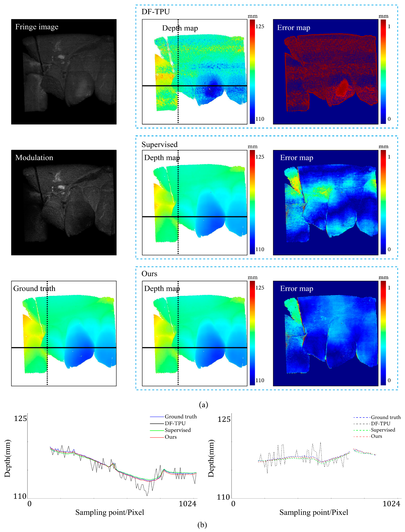
Task: Click the Ours depth map image
Action: click(195, 333)
